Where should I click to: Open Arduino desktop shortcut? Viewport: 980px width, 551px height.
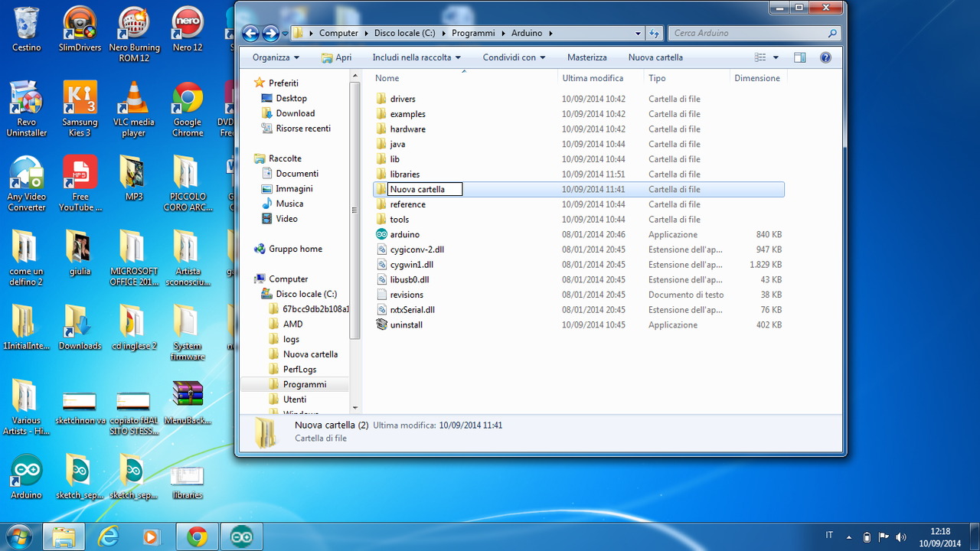(x=26, y=477)
